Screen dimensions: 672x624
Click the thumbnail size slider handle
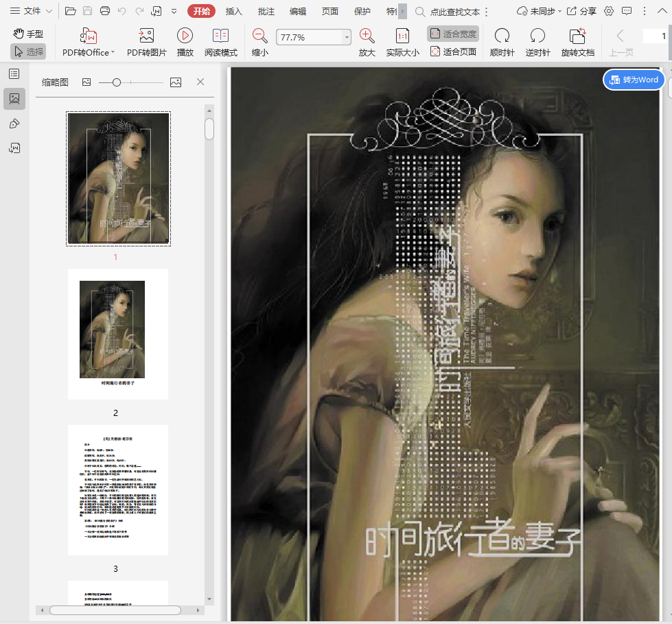(117, 82)
